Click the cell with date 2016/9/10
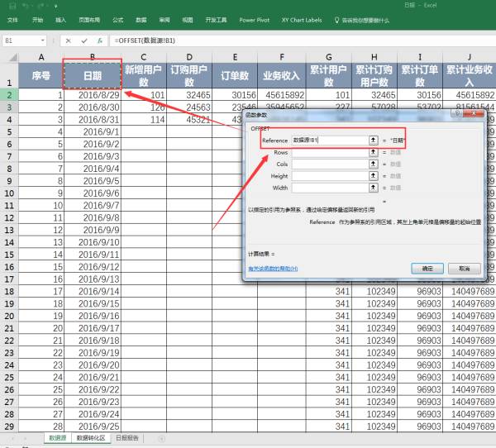The image size is (496, 448). tap(93, 242)
